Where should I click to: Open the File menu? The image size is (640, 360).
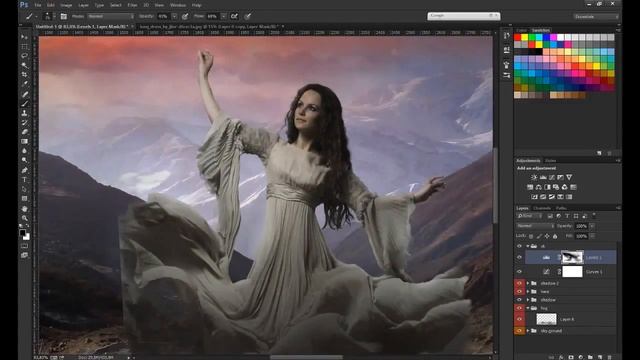pos(38,5)
